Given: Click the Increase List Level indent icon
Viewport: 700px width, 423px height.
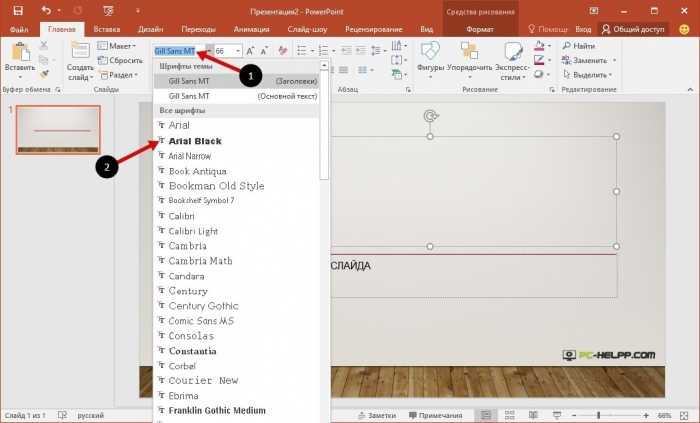Looking at the screenshot, I should [361, 50].
